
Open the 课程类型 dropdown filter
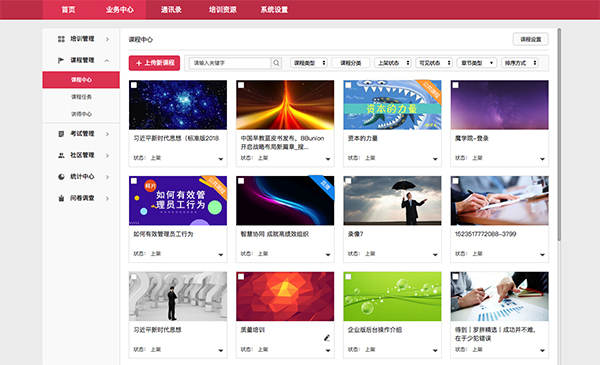click(309, 63)
